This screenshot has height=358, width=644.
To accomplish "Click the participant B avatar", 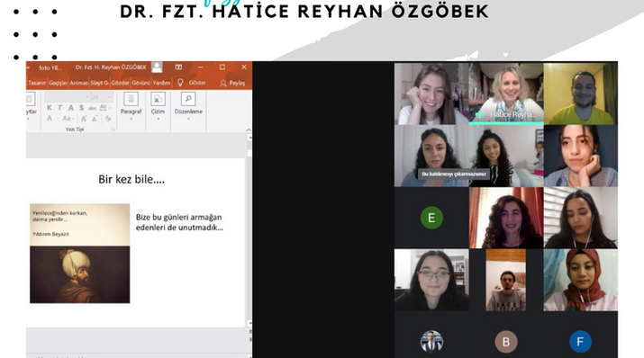I will click(x=506, y=342).
